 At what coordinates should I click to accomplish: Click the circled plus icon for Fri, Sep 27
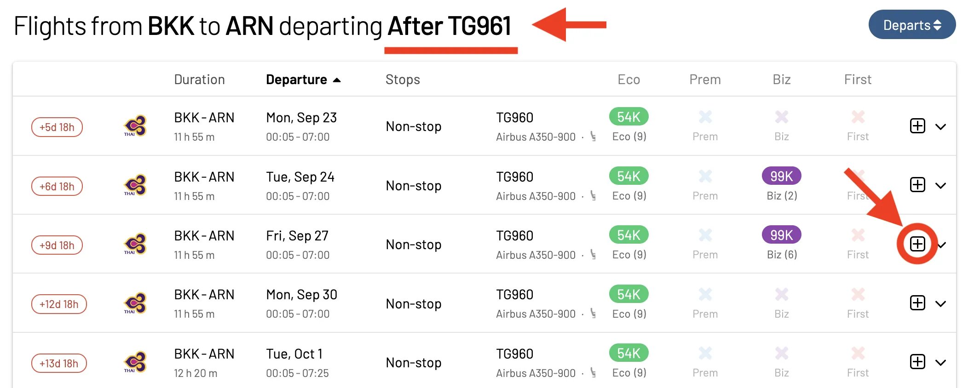pos(917,244)
